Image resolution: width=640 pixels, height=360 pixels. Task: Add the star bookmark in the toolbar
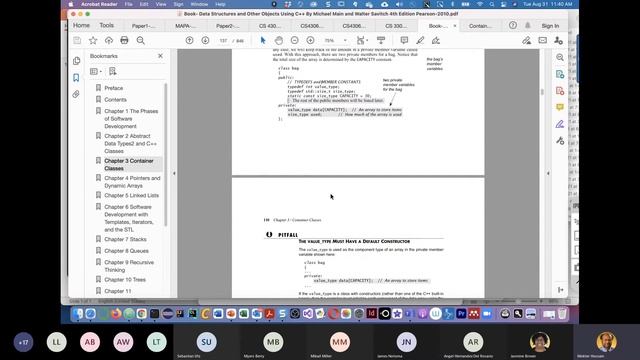pyautogui.click(x=93, y=40)
